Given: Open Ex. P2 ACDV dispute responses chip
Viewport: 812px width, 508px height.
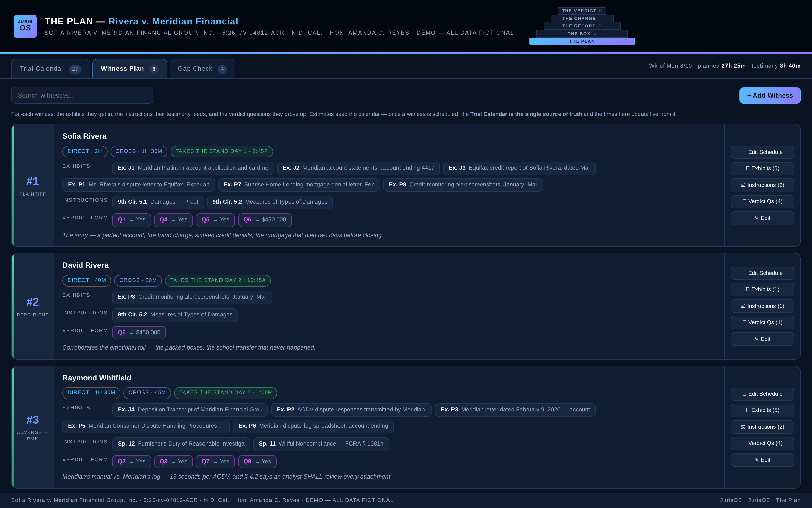Looking at the screenshot, I should coord(351,410).
